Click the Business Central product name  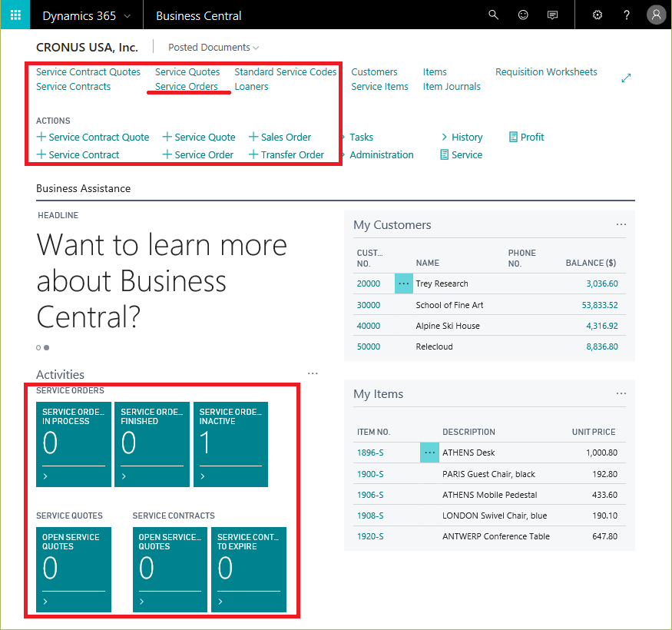(198, 16)
